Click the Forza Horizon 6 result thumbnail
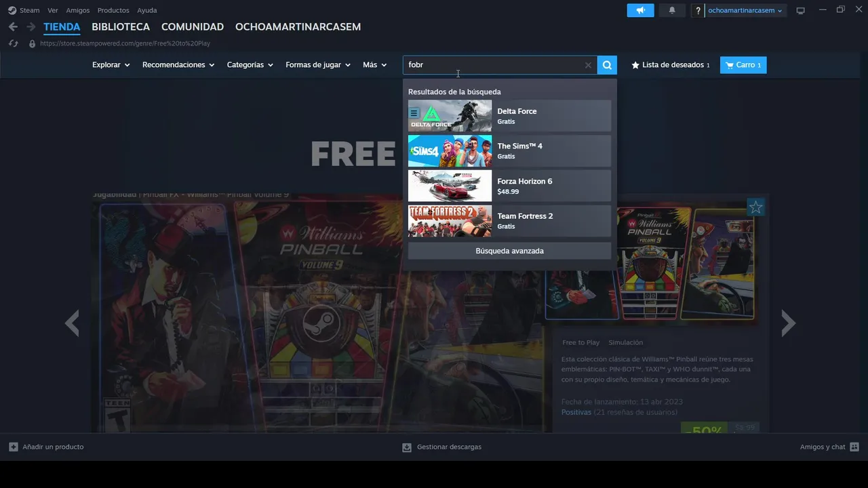Screen dimensions: 868x488 (450, 186)
